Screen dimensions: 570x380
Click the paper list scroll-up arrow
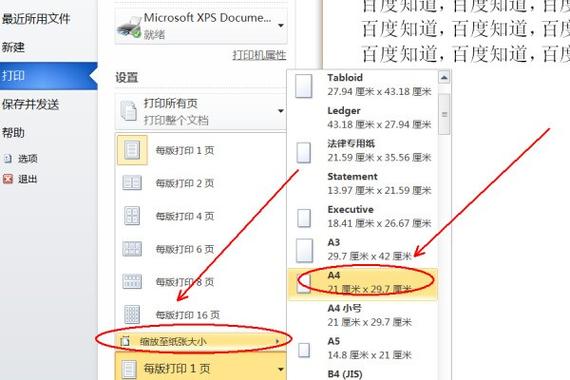click(x=444, y=77)
